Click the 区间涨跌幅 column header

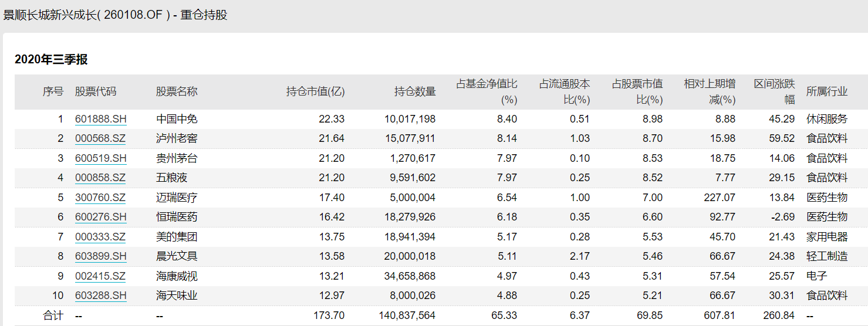point(774,91)
